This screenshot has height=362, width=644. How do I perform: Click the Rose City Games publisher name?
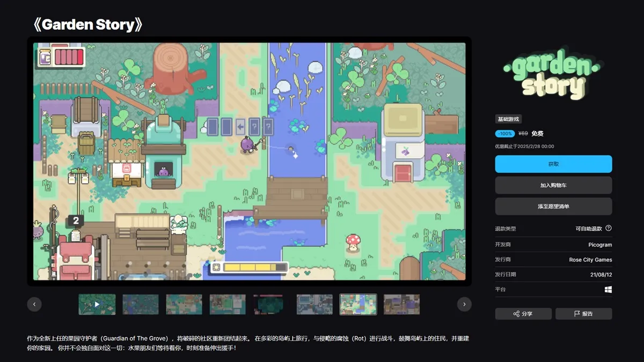tap(590, 260)
